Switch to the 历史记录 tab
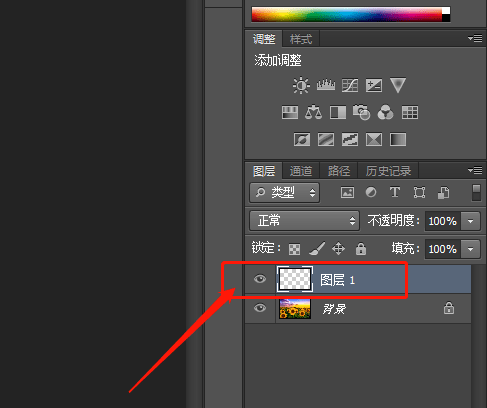 (x=388, y=171)
